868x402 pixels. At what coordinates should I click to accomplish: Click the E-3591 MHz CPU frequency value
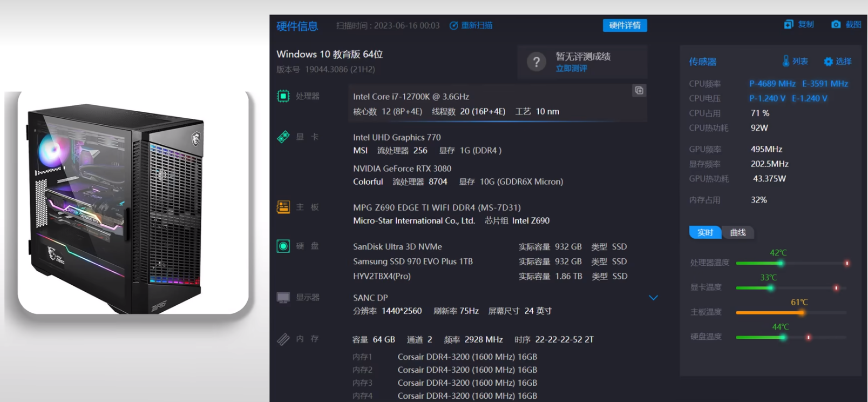825,84
